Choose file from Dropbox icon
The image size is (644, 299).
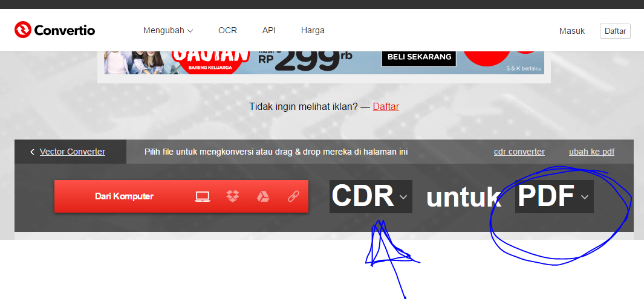click(232, 196)
